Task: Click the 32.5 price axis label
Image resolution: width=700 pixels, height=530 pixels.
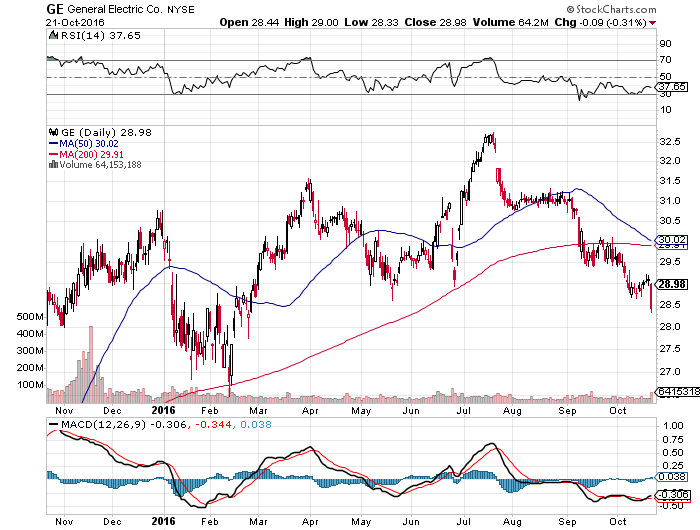Action: pos(670,142)
